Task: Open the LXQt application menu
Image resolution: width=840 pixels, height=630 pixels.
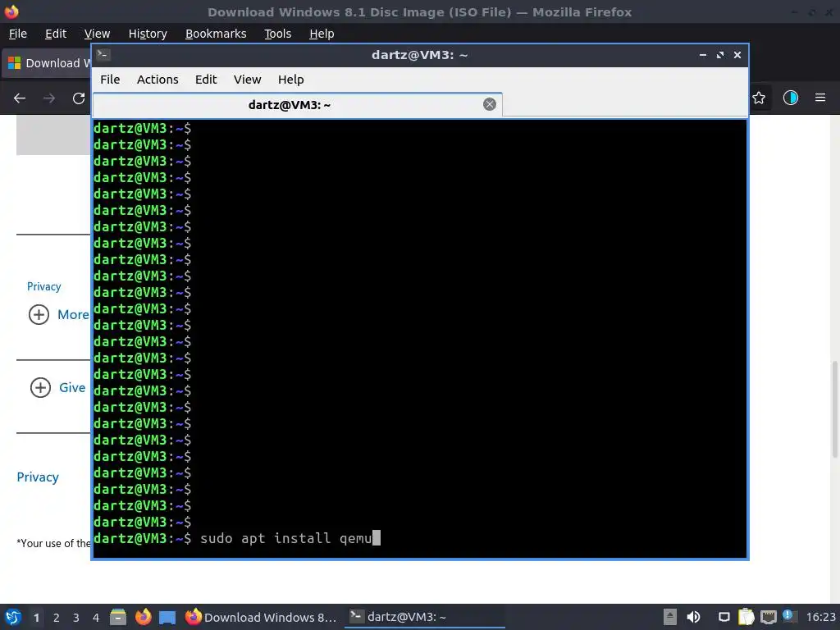Action: [x=13, y=617]
